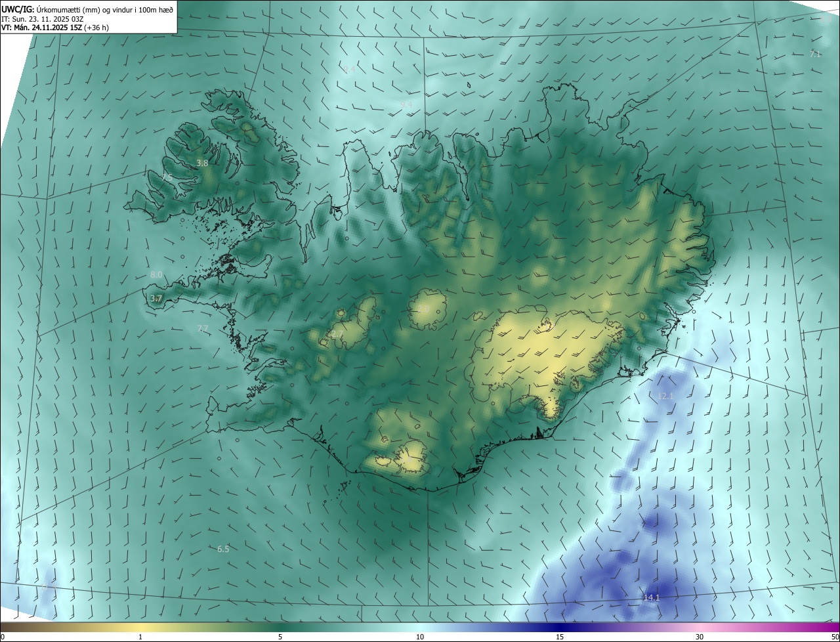Click the 7.5 value label on the map
Image resolution: width=840 pixels, height=642 pixels.
[x=167, y=178]
